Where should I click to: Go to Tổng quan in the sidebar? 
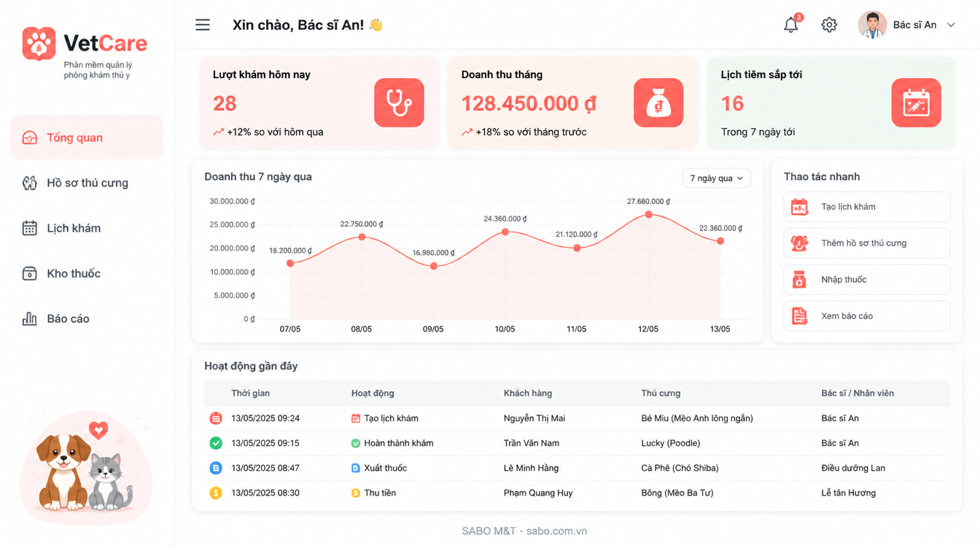(87, 137)
